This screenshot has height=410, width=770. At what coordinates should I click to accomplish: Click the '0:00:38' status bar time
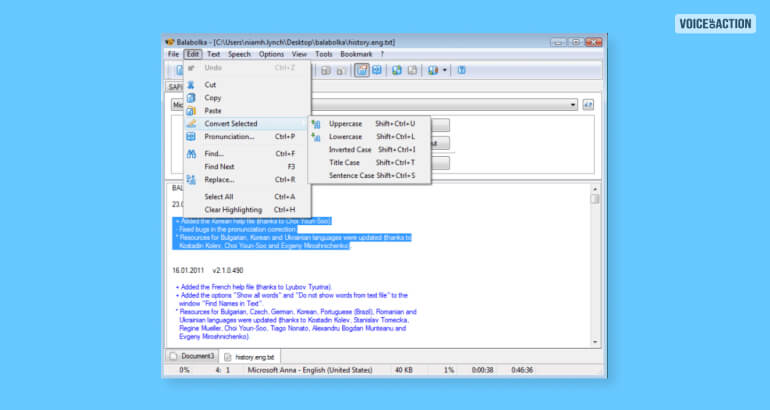(482, 370)
